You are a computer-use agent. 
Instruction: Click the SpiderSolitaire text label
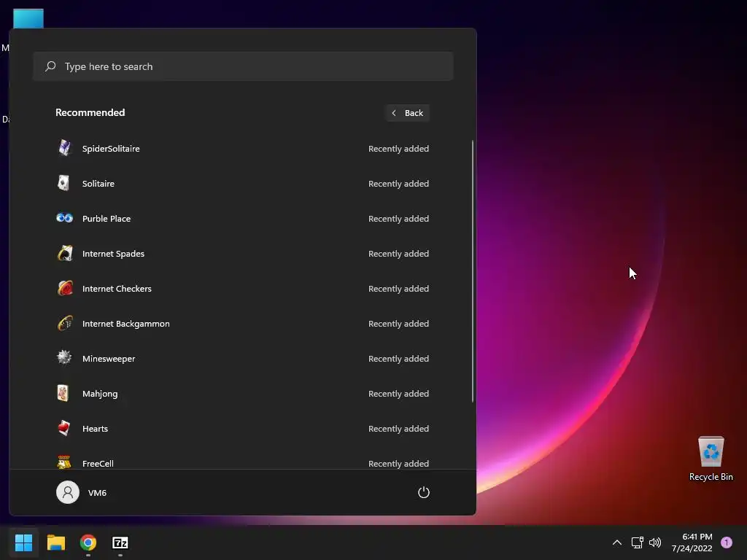(111, 149)
